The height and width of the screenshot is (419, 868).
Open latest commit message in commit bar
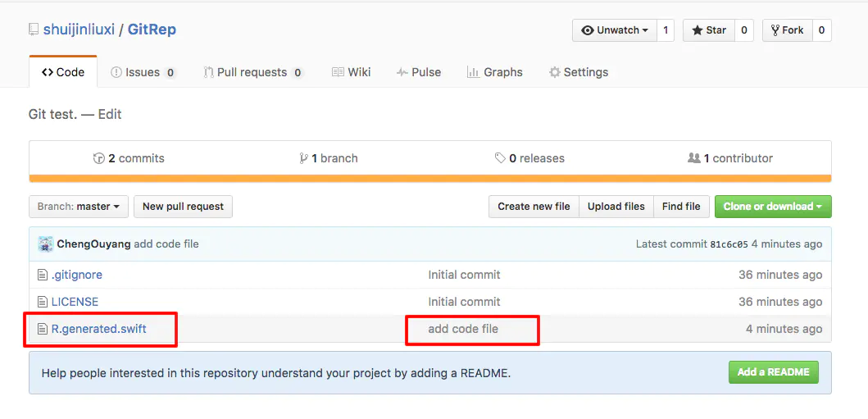point(166,244)
